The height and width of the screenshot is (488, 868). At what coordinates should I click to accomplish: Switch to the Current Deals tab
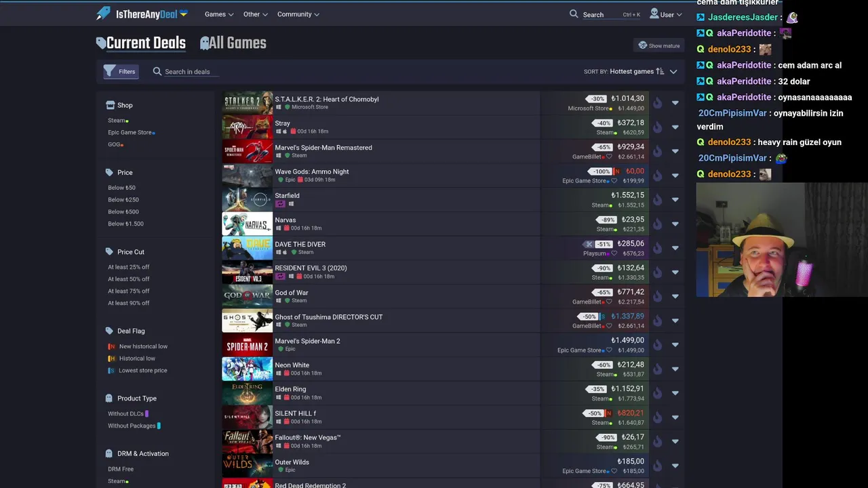[141, 43]
